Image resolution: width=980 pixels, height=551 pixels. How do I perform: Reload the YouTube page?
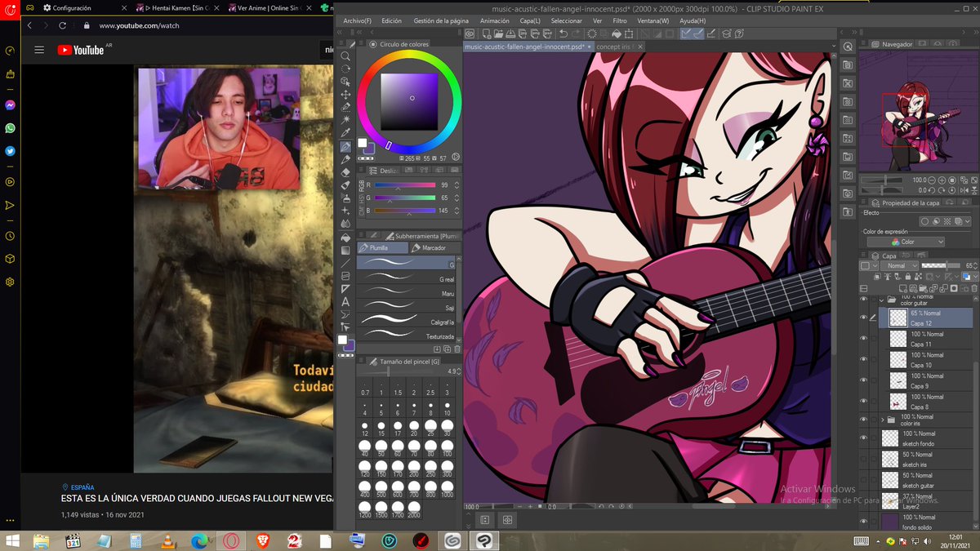[x=63, y=25]
